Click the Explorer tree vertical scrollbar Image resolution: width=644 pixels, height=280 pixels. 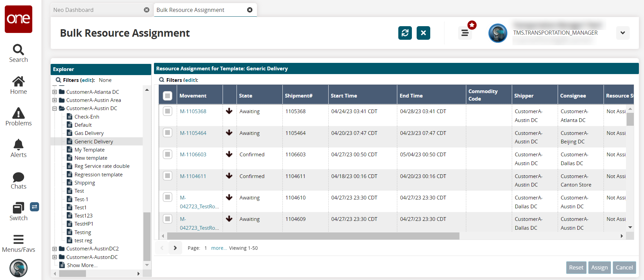(147, 236)
